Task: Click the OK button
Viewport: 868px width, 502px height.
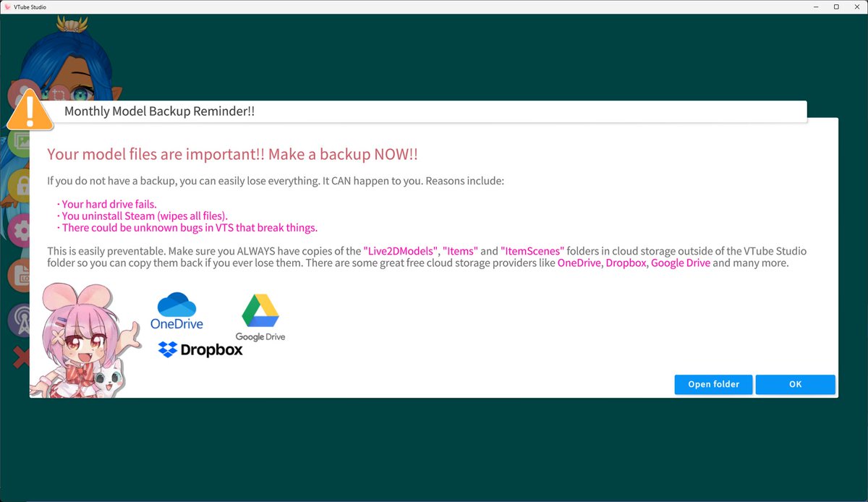Action: coord(795,384)
